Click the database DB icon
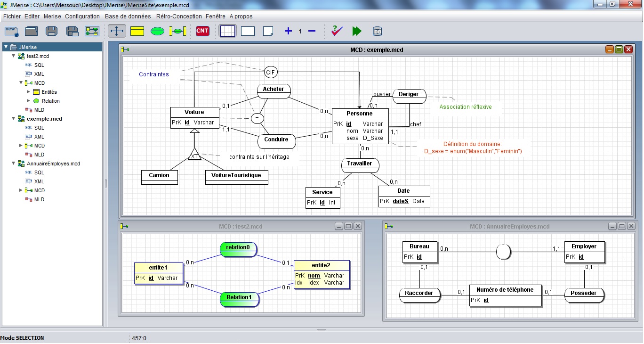Screen dimensions: 644x344 (377, 31)
